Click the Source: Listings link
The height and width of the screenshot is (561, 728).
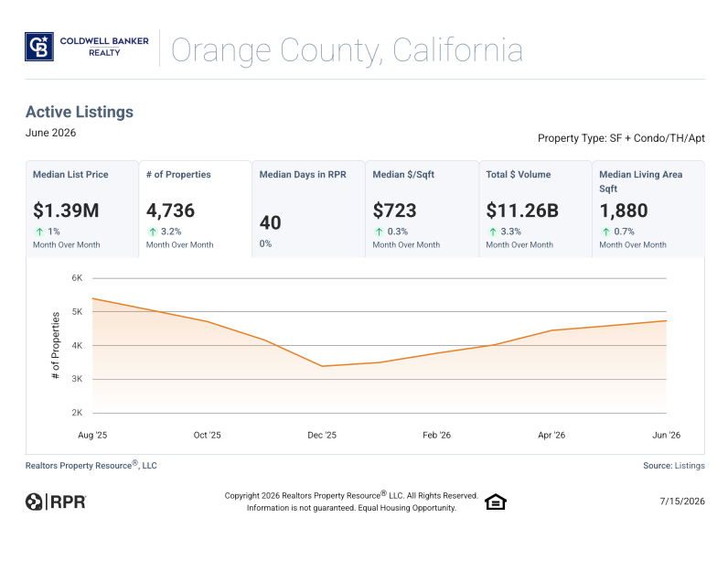[674, 465]
